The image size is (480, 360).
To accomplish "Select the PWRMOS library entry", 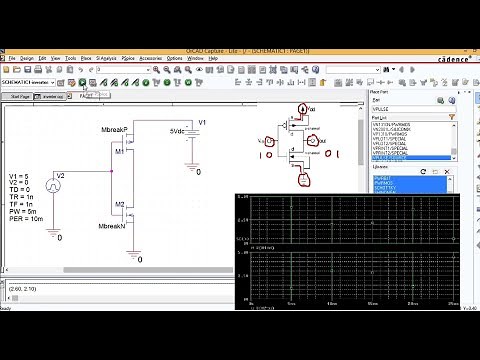I will [x=384, y=183].
